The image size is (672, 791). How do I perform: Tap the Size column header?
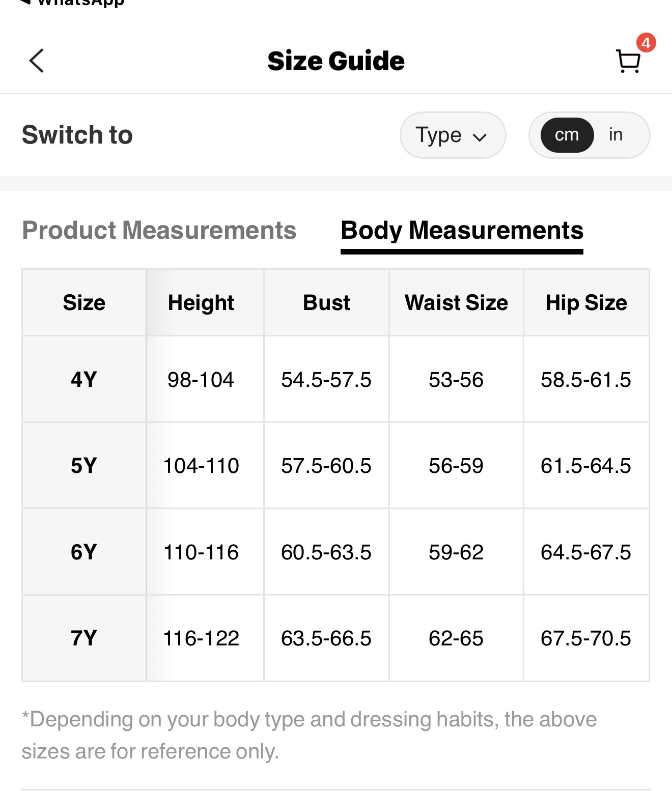84,303
